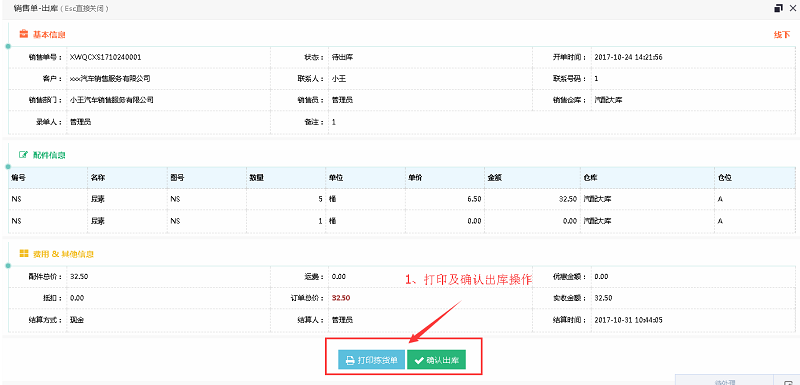Image resolution: width=800 pixels, height=385 pixels.
Task: Click the 优惠金额 value 0.00
Action: (602, 276)
